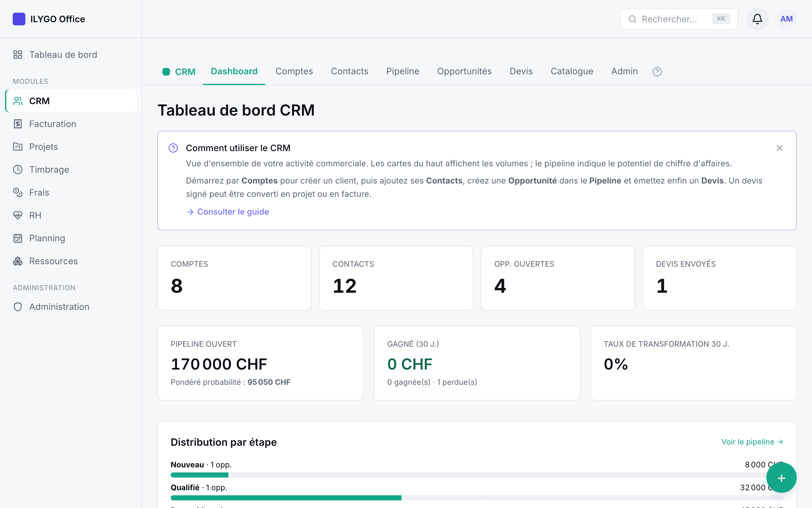
Task: Click the CONTACTS count card
Action: point(396,278)
